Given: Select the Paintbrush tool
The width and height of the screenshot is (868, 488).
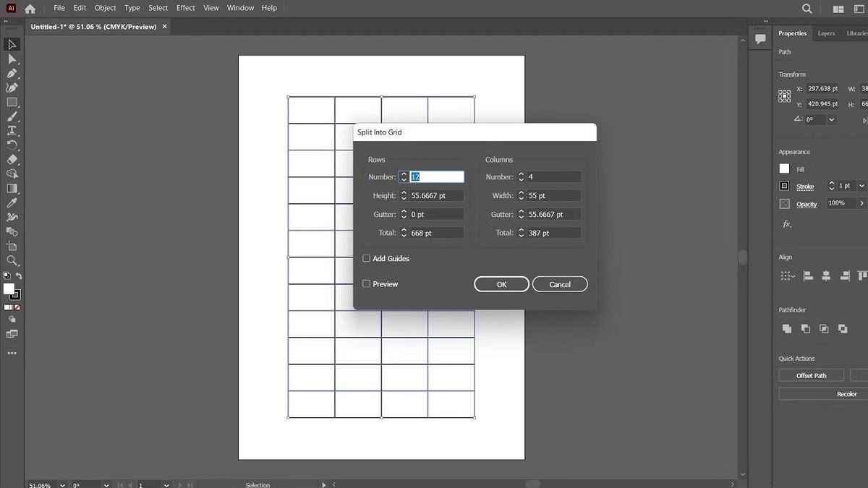Looking at the screenshot, I should point(12,116).
